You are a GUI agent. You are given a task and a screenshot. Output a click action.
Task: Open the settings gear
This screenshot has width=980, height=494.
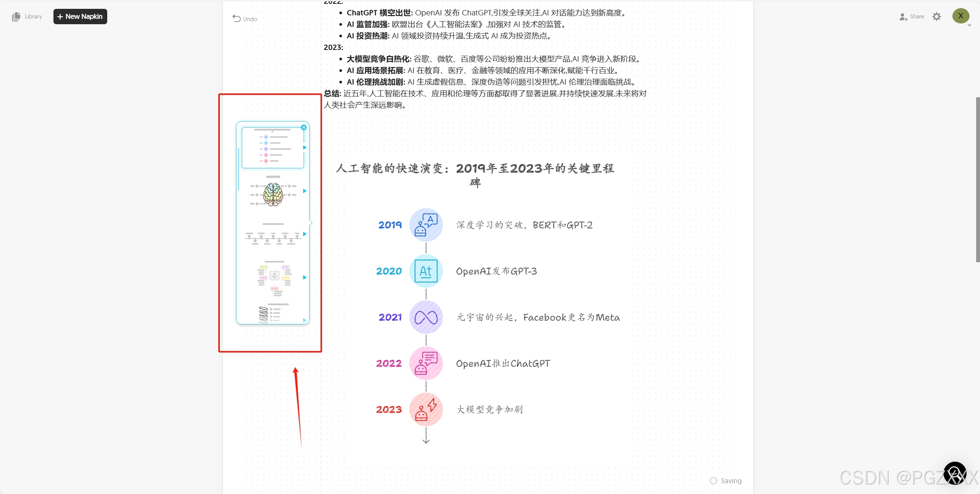[937, 17]
